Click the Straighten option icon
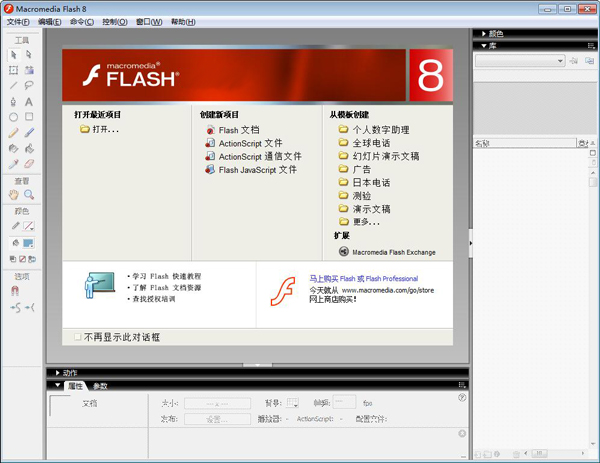Image resolution: width=600 pixels, height=463 pixels. pyautogui.click(x=29, y=307)
